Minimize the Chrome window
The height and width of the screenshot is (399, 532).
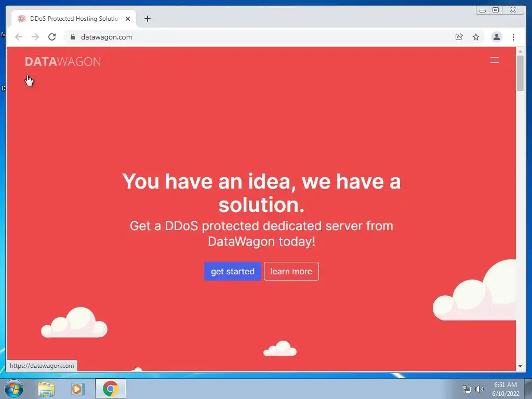[x=482, y=10]
